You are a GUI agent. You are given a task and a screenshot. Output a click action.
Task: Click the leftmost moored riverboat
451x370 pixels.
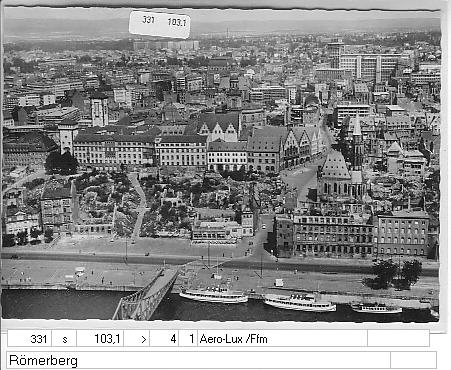pyautogui.click(x=214, y=295)
